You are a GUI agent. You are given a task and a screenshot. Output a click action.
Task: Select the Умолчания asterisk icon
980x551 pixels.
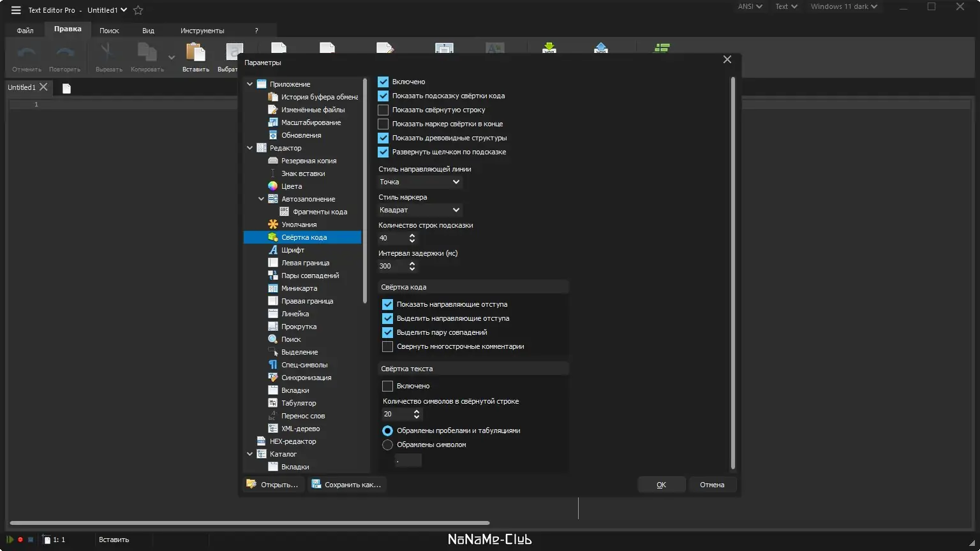(x=273, y=224)
